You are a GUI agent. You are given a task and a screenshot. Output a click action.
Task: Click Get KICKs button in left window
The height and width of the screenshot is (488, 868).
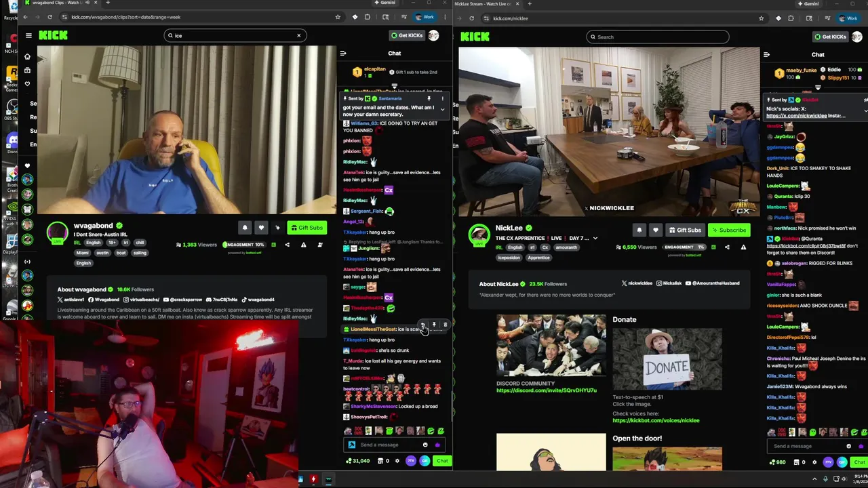407,35
